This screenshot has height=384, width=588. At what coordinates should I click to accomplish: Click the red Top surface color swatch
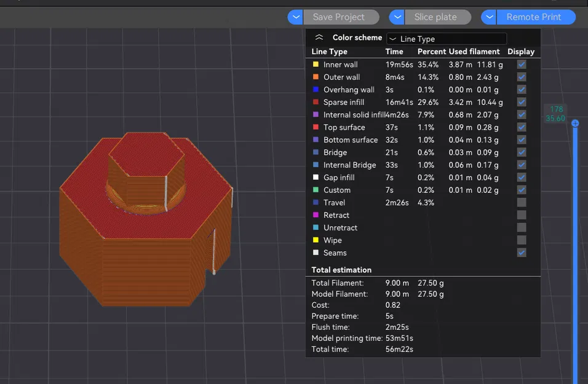pyautogui.click(x=316, y=127)
